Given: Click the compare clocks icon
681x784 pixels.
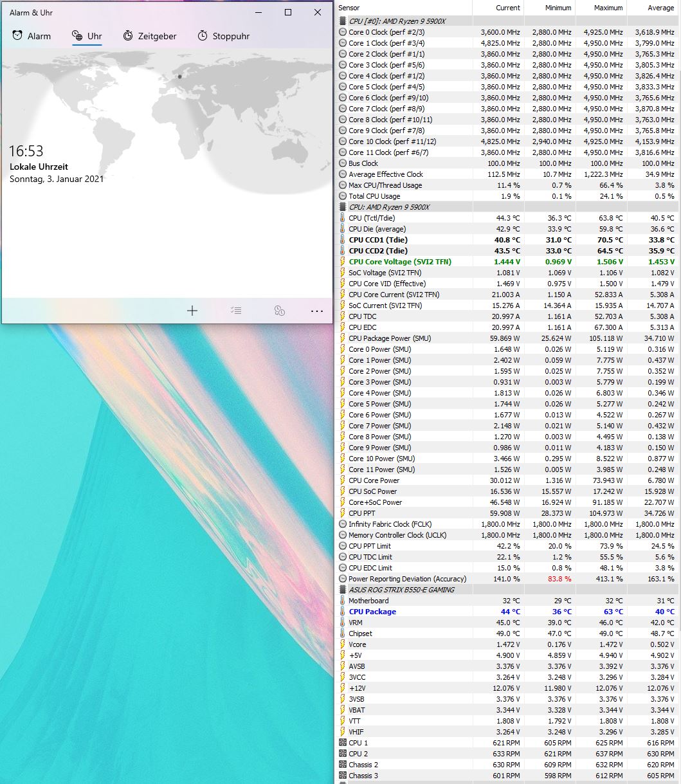Looking at the screenshot, I should (x=279, y=311).
